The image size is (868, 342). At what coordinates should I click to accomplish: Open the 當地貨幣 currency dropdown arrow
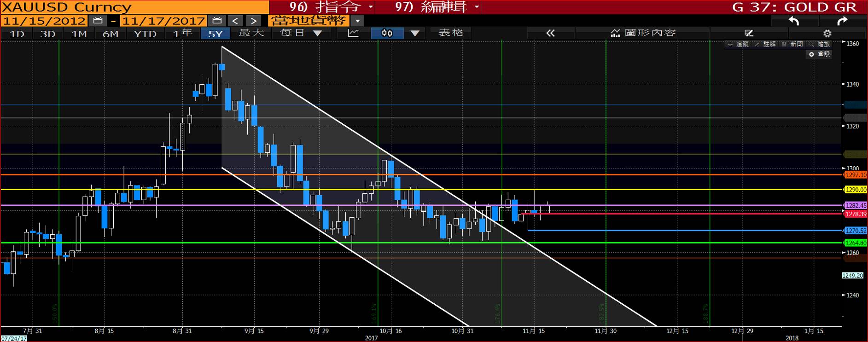point(357,21)
